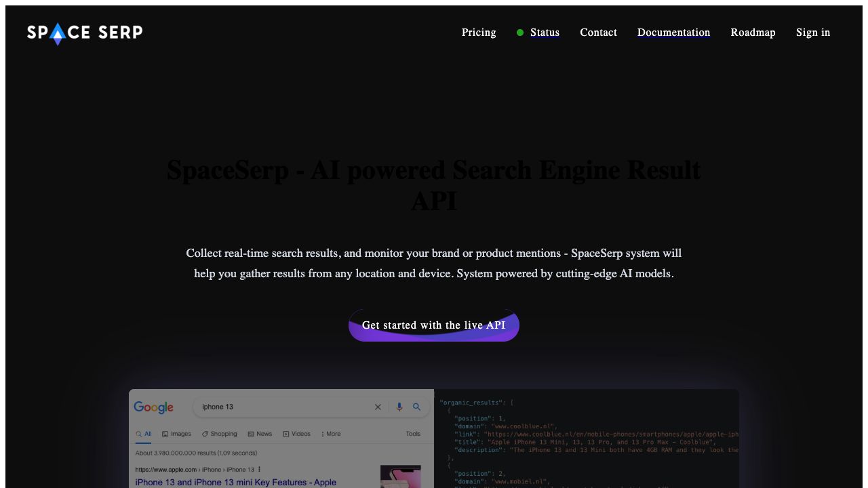Go to the Contact page
Image resolution: width=868 pixels, height=488 pixels.
click(598, 33)
